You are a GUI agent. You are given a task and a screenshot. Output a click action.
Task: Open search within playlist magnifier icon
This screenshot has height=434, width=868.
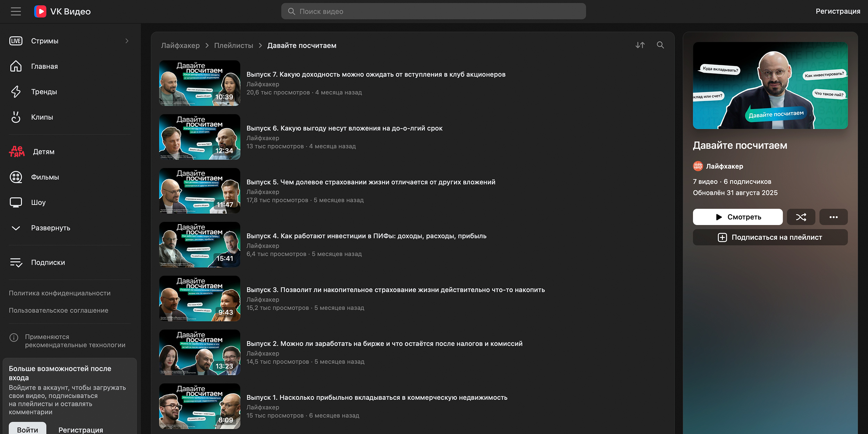pyautogui.click(x=660, y=45)
